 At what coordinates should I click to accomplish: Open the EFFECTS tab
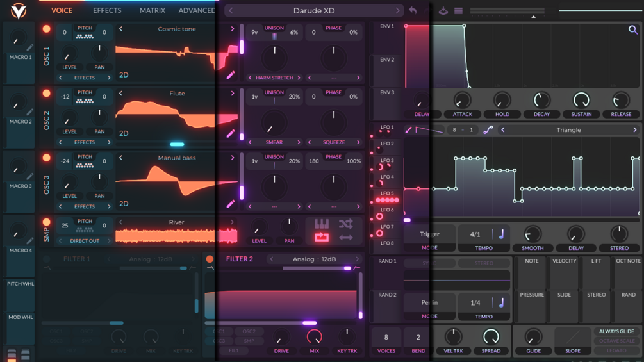click(x=107, y=10)
